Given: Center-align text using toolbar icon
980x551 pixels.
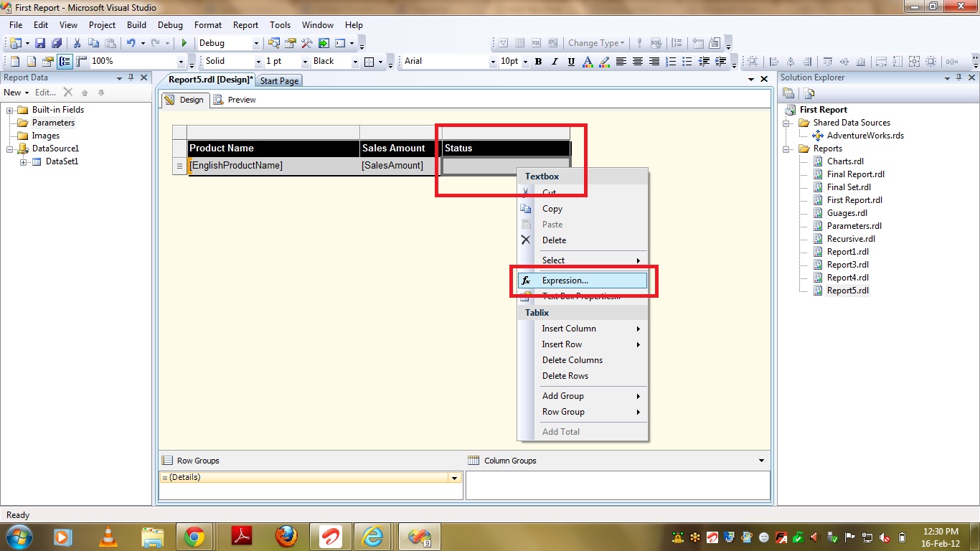Looking at the screenshot, I should pos(638,62).
